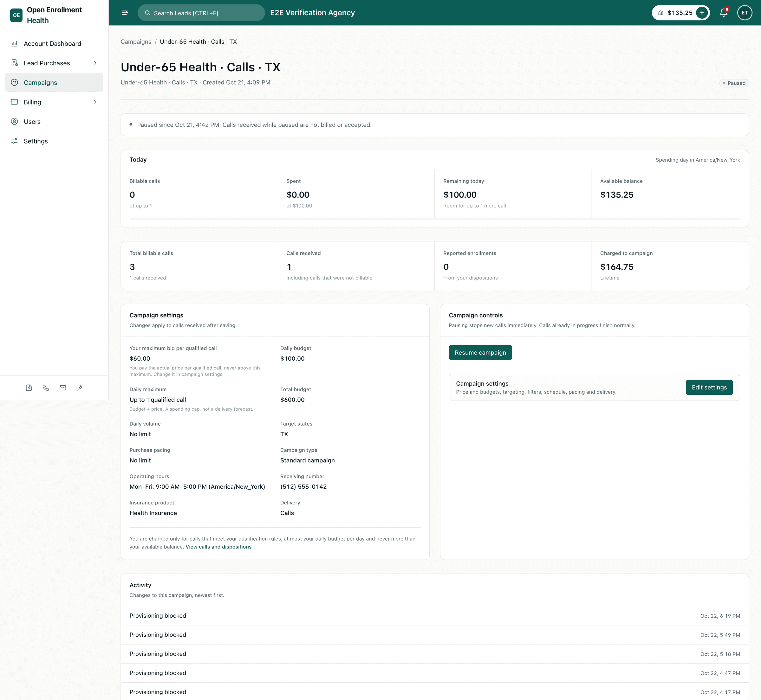761x700 pixels.
Task: Open the ET user avatar menu
Action: [x=744, y=13]
